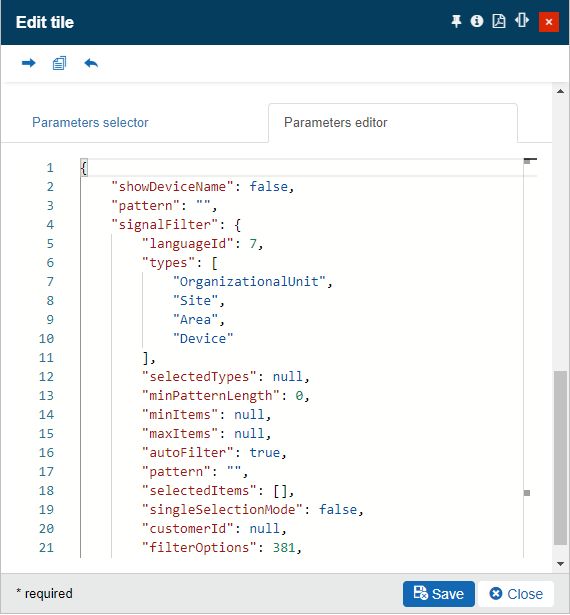Image resolution: width=570 pixels, height=615 pixels.
Task: Click the "Site" string on line 8
Action: [x=195, y=301]
